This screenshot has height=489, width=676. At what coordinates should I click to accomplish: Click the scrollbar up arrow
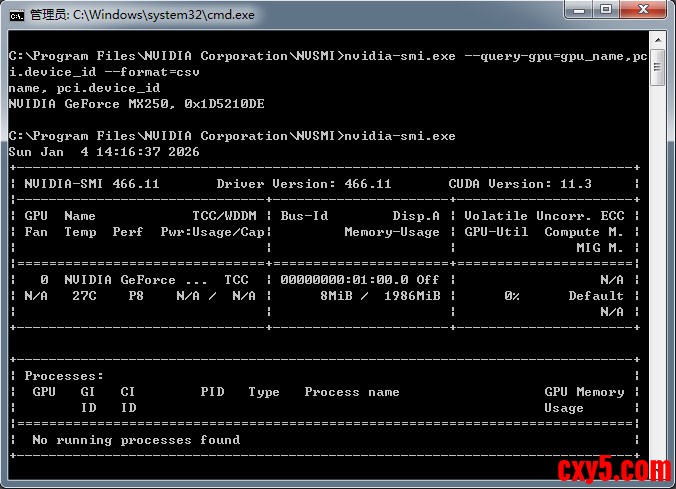pyautogui.click(x=658, y=40)
